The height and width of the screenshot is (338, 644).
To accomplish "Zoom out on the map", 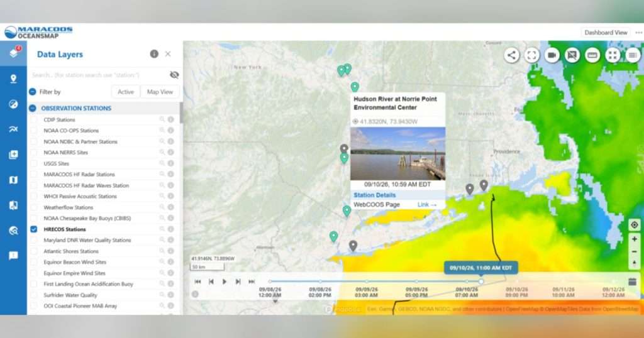I will (x=634, y=251).
